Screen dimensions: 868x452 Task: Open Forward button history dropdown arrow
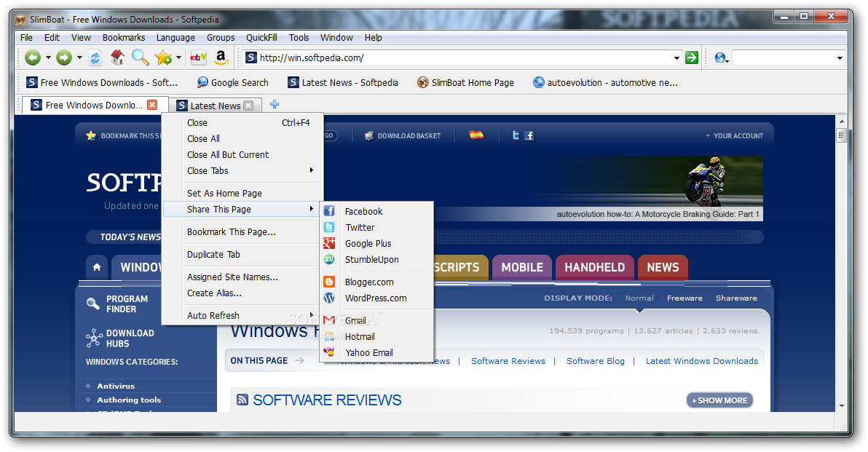[79, 58]
